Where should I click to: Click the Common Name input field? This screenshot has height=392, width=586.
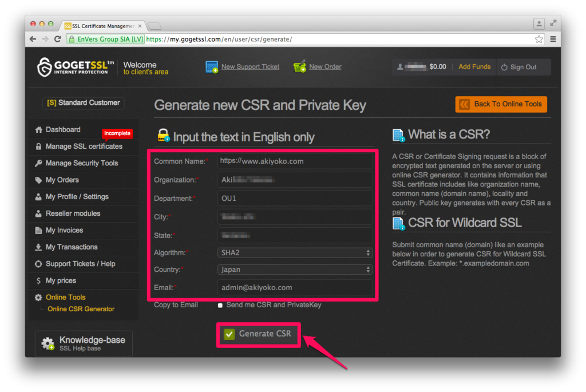point(295,161)
